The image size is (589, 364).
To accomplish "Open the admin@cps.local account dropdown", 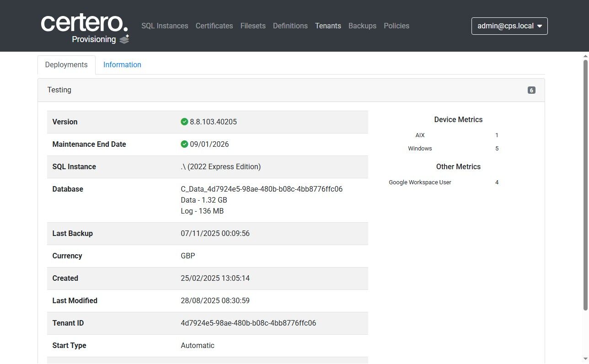I will click(509, 26).
